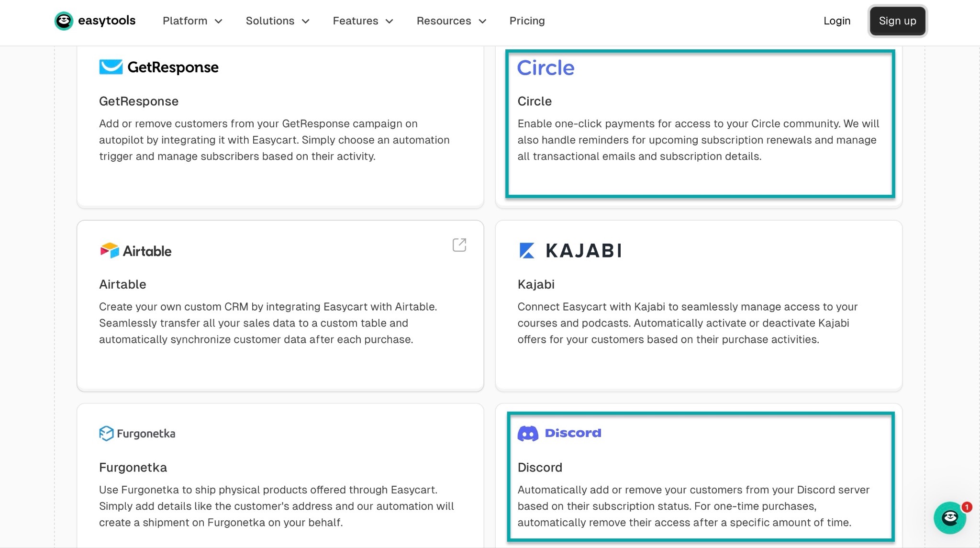Screen dimensions: 980x548
Task: Click the Furgonetka box logo
Action: coord(106,433)
